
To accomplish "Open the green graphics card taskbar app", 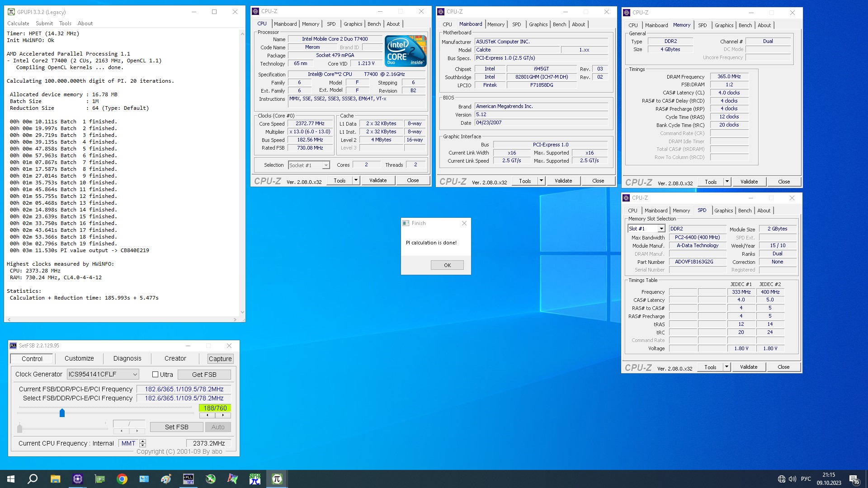I will click(x=99, y=479).
